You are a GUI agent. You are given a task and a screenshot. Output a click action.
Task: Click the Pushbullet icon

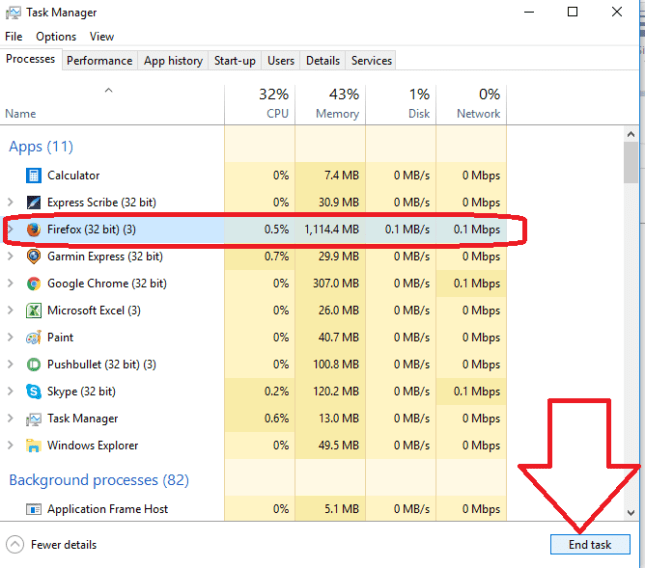pos(33,365)
